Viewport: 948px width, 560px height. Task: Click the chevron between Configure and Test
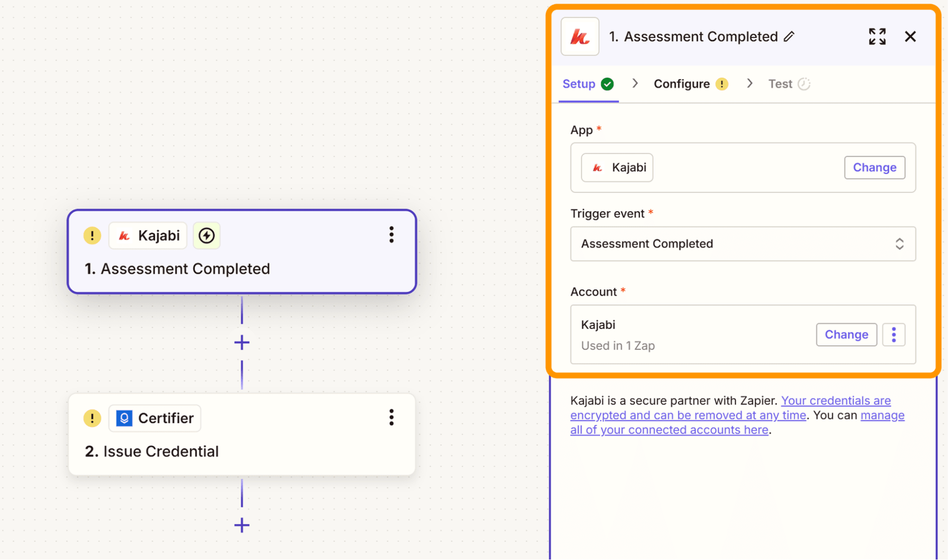click(x=749, y=83)
